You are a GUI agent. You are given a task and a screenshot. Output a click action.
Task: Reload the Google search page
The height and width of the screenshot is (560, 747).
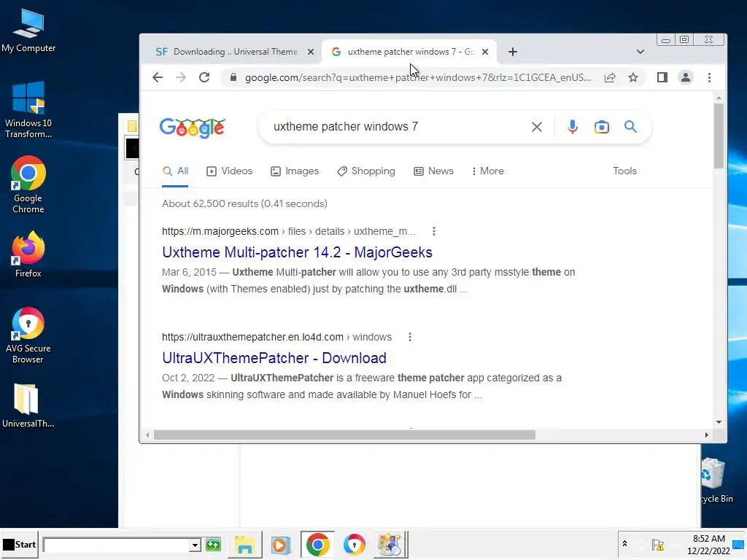(x=204, y=77)
